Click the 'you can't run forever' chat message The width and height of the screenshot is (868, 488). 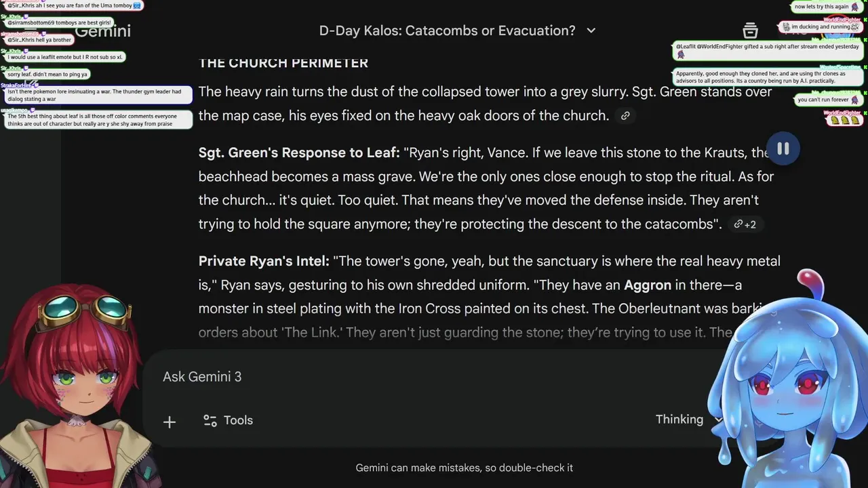[823, 100]
